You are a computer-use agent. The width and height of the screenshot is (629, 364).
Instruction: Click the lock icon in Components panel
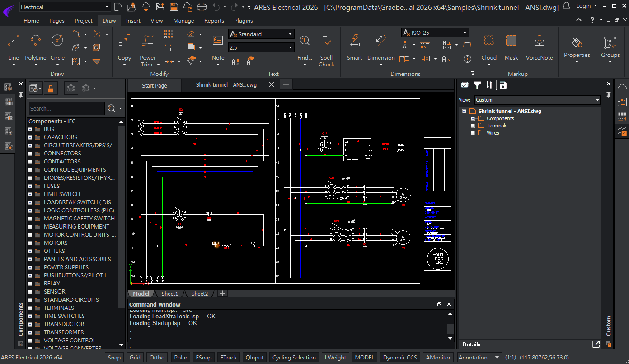(x=50, y=88)
